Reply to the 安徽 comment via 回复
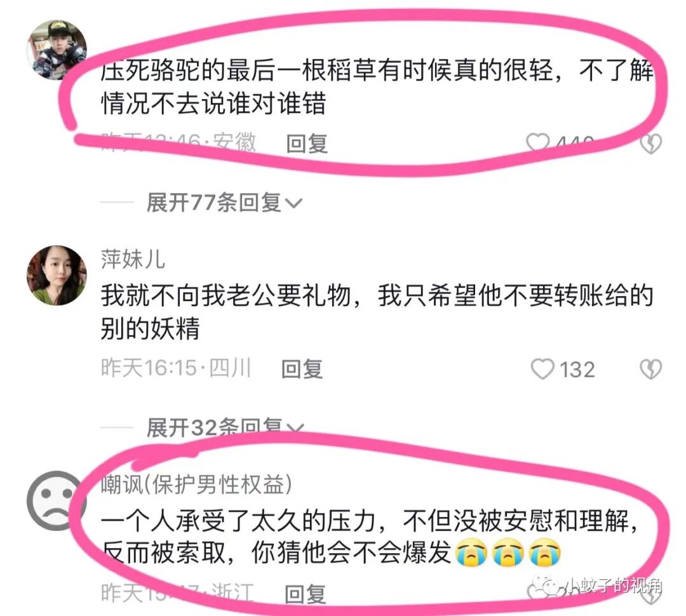The height and width of the screenshot is (616, 686). tap(307, 144)
